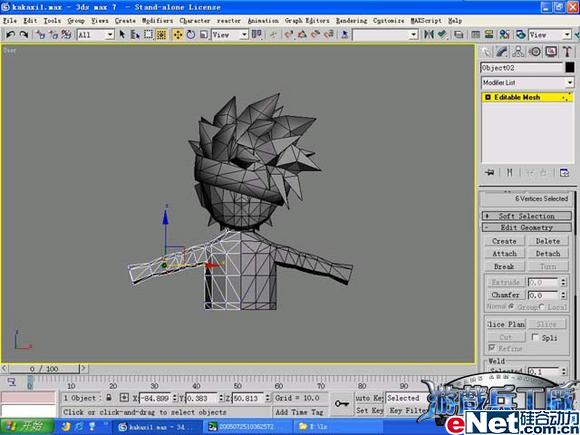Click Use Pivot Point Center icon
Image resolution: width=580 pixels, height=435 pixels.
257,34
